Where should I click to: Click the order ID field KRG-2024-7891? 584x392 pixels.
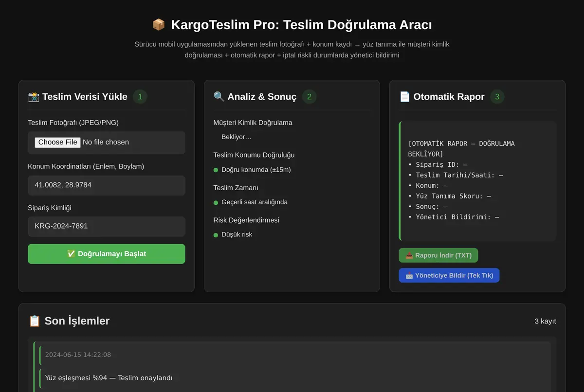107,227
